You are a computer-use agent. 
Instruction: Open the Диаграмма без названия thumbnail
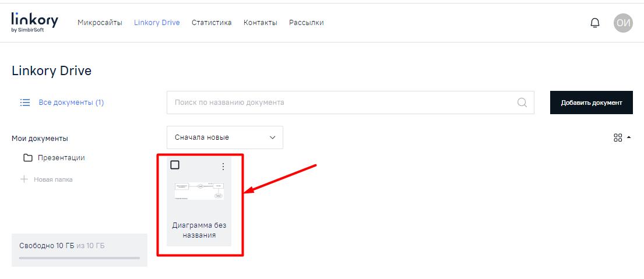(199, 191)
